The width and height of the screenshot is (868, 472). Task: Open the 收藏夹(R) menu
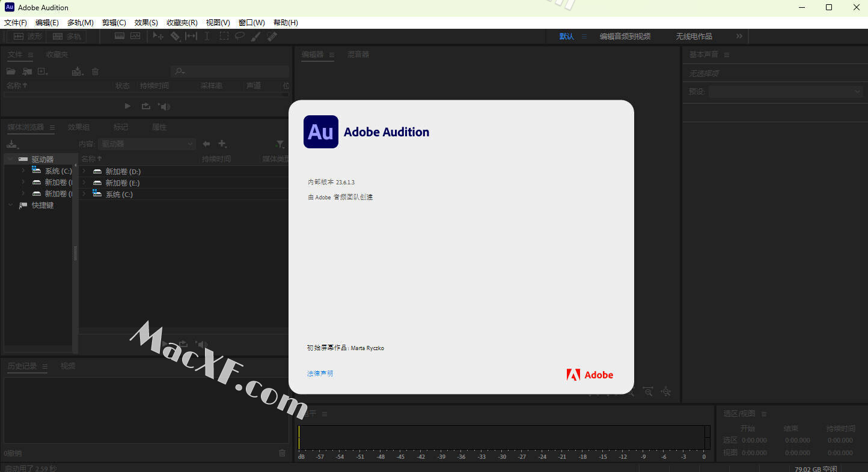coord(182,23)
